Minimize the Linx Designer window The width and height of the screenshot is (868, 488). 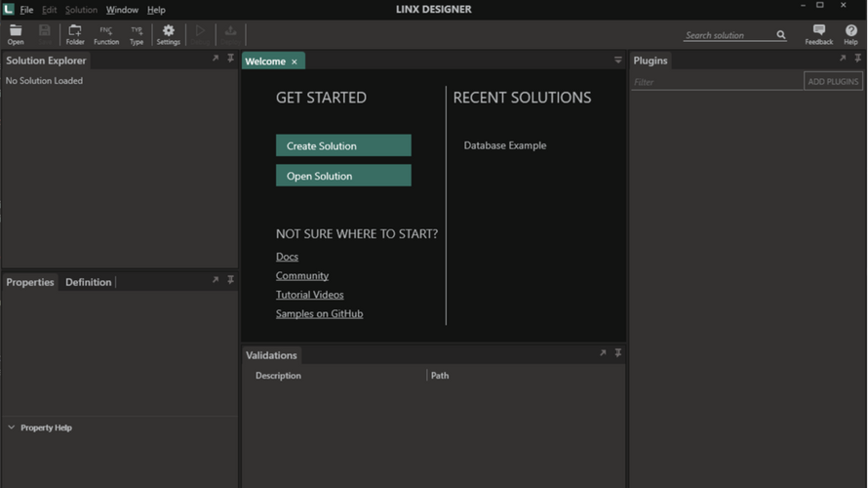(x=803, y=6)
